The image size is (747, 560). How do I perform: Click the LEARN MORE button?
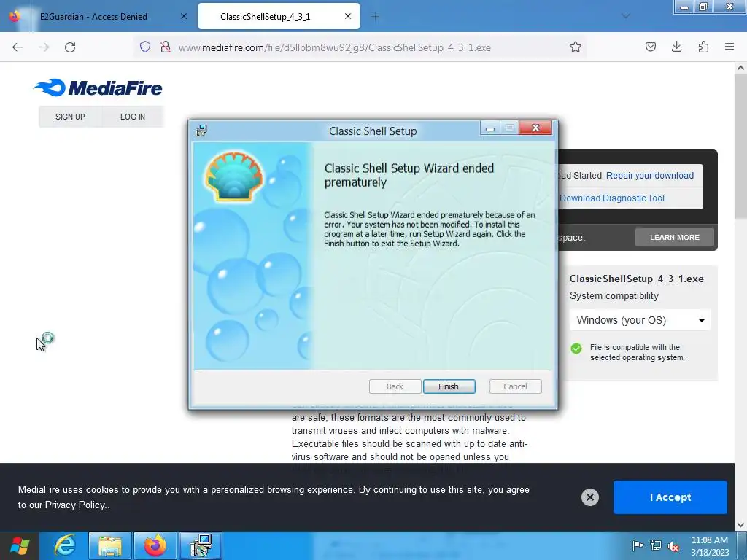point(675,237)
